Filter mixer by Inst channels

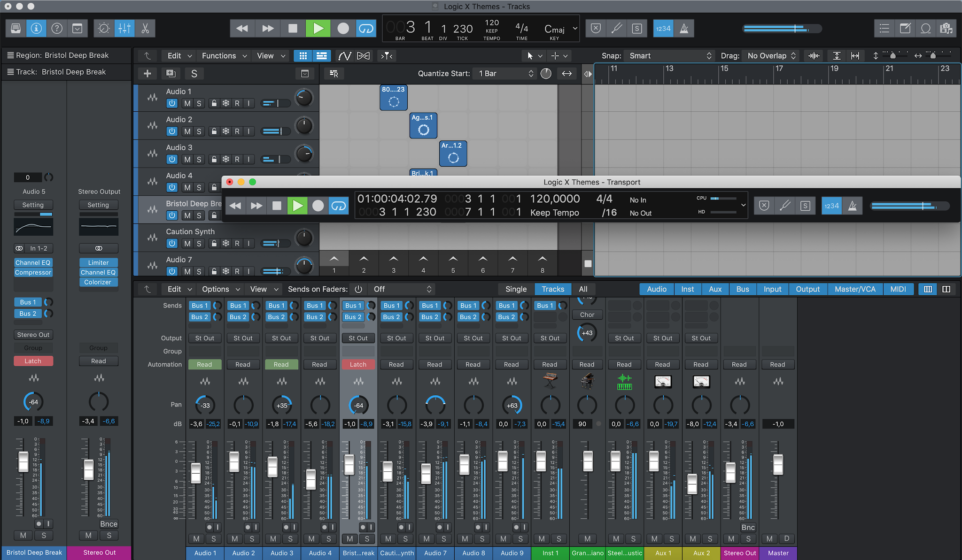pos(687,289)
